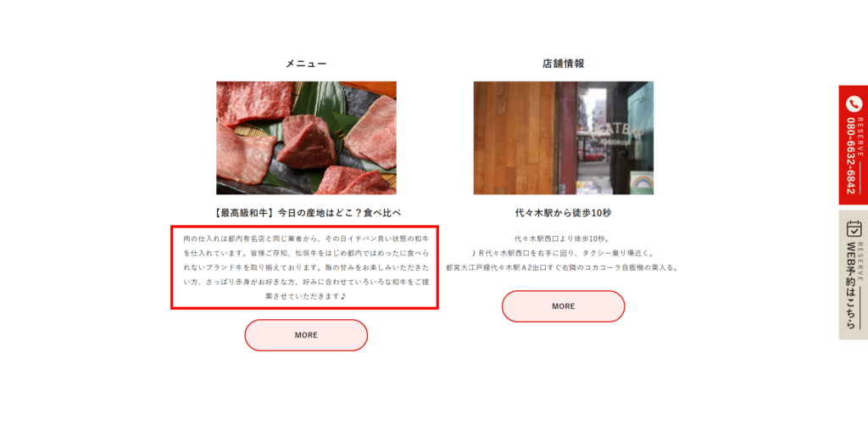Click the 代々木駅から徒歩10秒 title
This screenshot has height=426, width=868.
(x=563, y=213)
